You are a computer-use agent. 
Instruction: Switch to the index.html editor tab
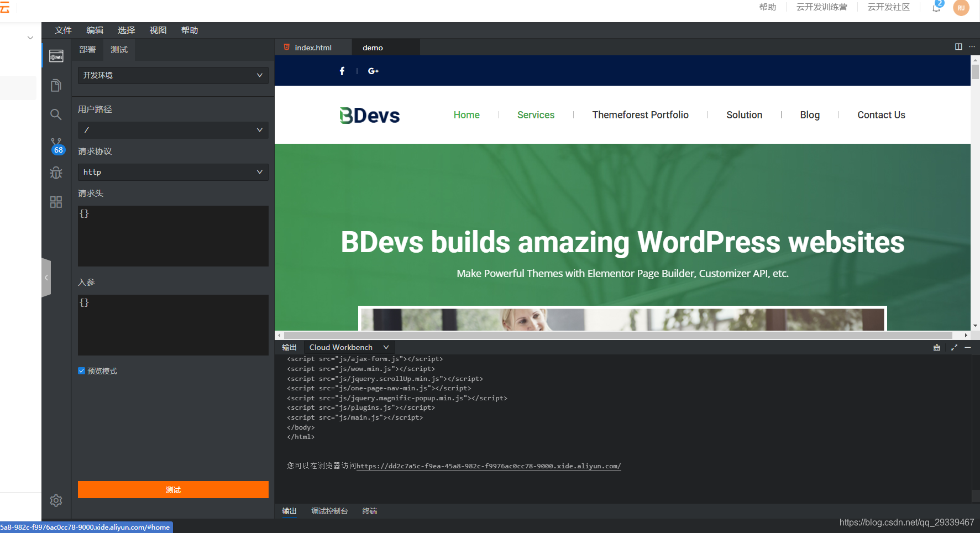(313, 48)
